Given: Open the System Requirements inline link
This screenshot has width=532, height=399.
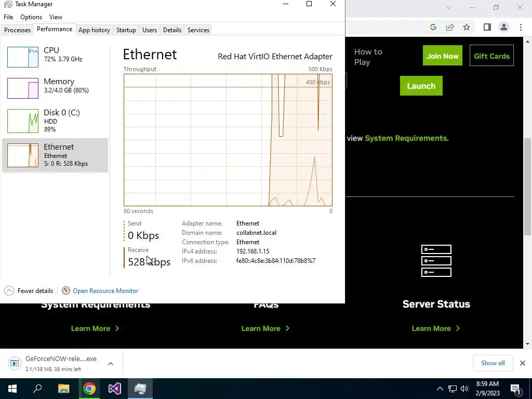Looking at the screenshot, I should pyautogui.click(x=406, y=138).
